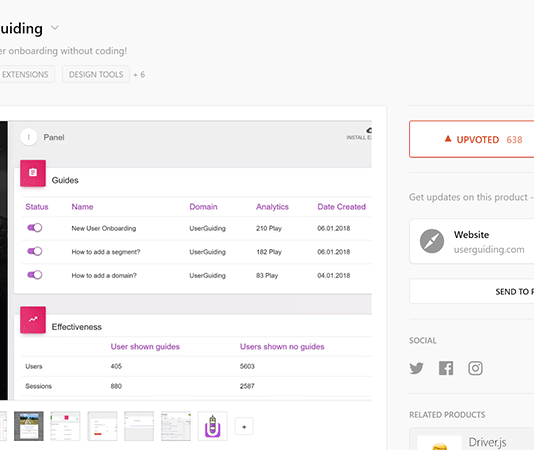Open the Facebook social icon

tap(446, 368)
